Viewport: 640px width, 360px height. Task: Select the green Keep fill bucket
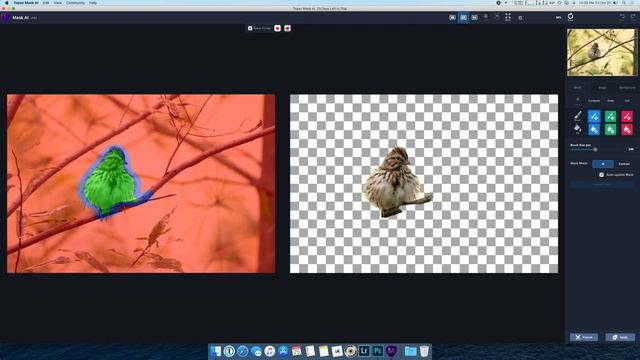(611, 129)
